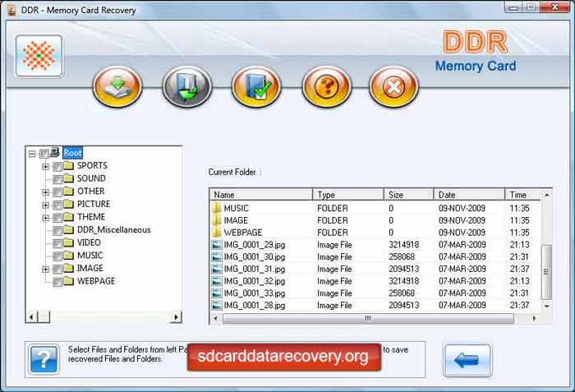Click the orange X exit toolbar button
The width and height of the screenshot is (575, 392).
coord(393,87)
